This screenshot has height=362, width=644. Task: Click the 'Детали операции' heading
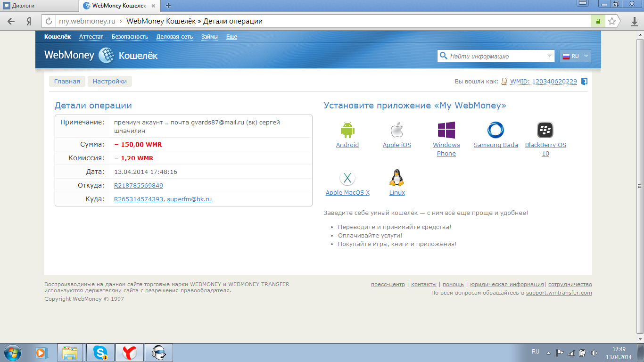[93, 106]
